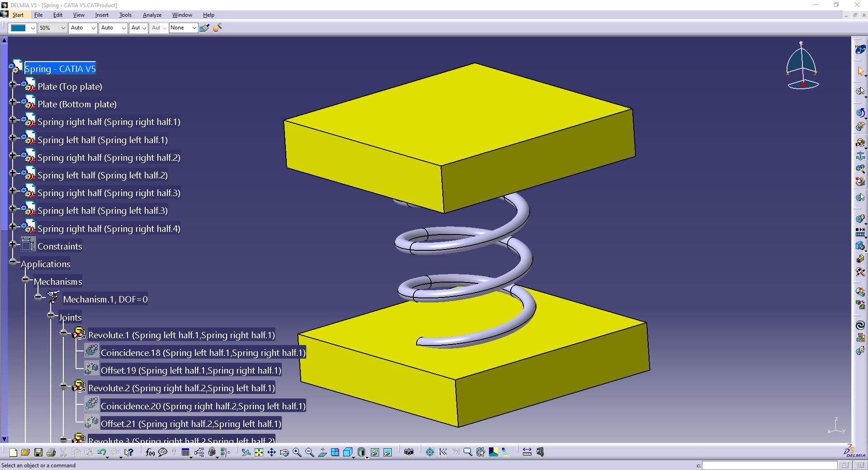Click the compass in the 3D view
The image size is (868, 470).
(802, 66)
